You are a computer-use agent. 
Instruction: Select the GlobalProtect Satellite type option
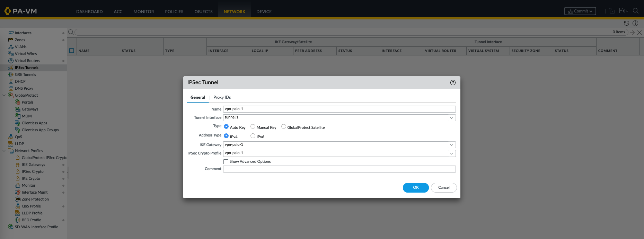[284, 127]
